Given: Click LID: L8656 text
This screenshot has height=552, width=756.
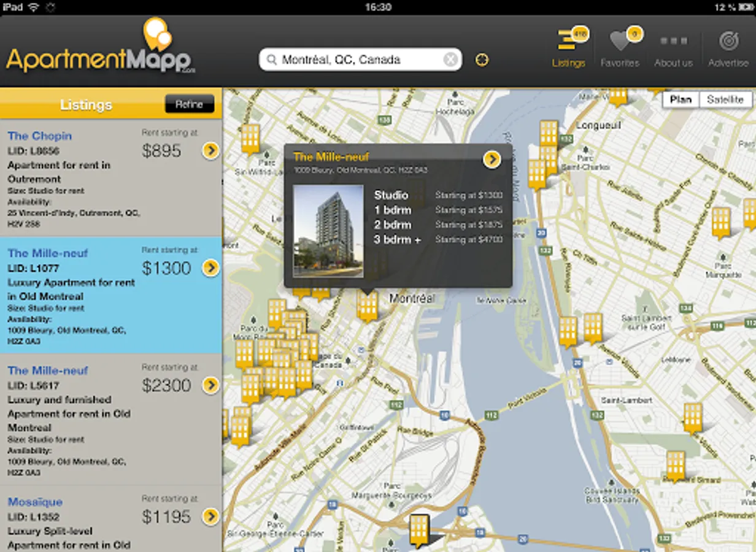Looking at the screenshot, I should (33, 151).
